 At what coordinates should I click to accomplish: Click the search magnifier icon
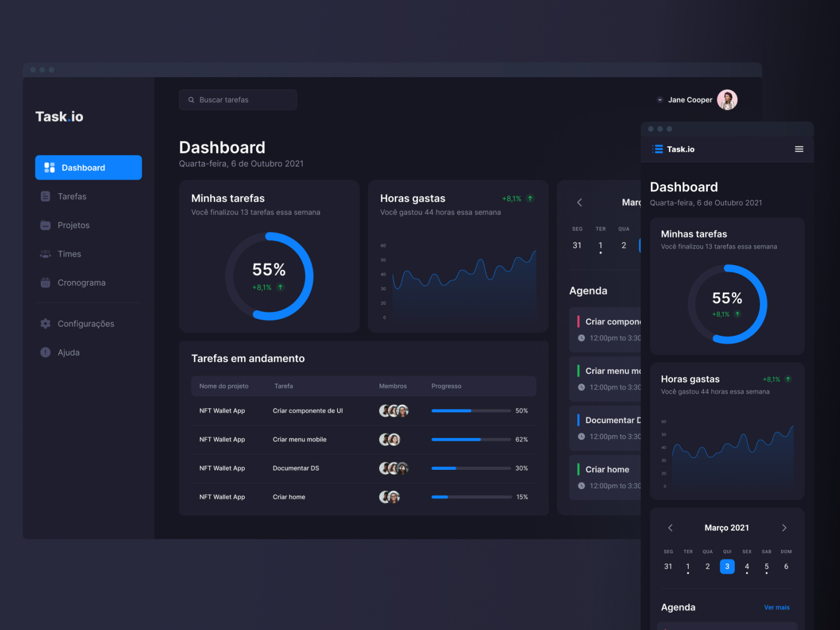tap(191, 100)
